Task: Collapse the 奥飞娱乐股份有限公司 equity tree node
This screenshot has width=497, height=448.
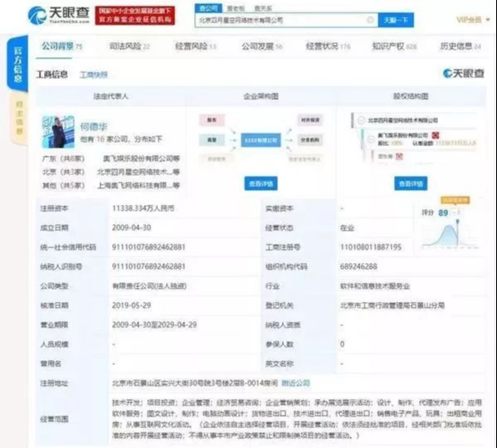Action: tap(371, 139)
